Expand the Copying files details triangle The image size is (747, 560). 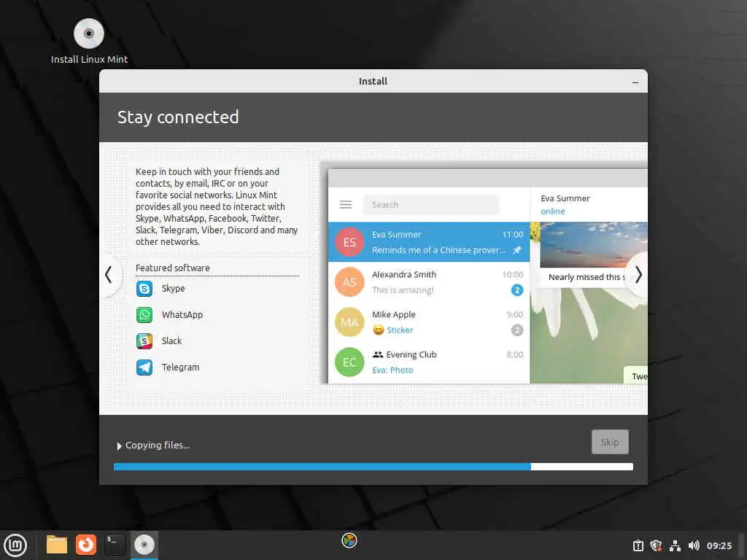(x=119, y=446)
